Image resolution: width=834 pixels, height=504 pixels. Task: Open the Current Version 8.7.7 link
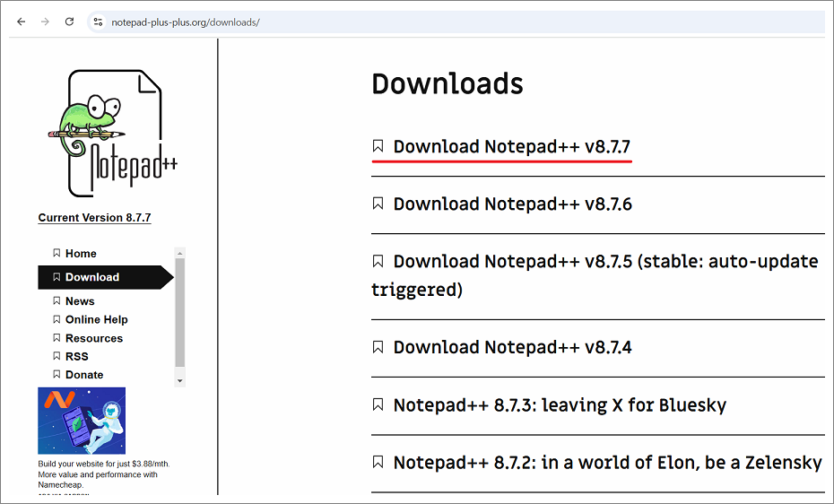coord(95,217)
